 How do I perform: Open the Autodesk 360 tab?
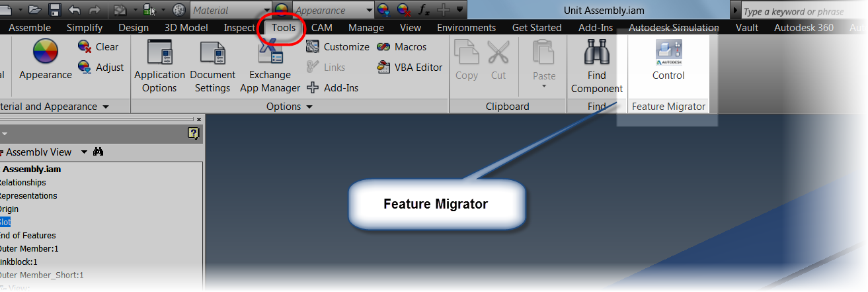click(804, 28)
